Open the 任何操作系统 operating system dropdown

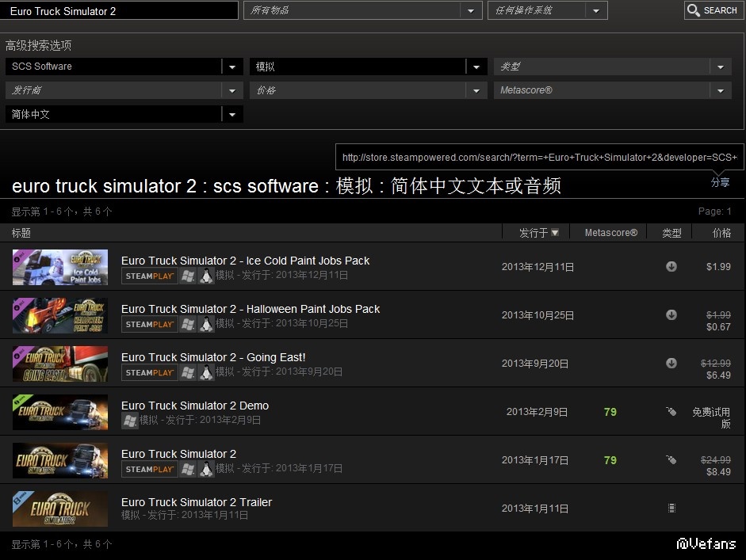pos(596,10)
